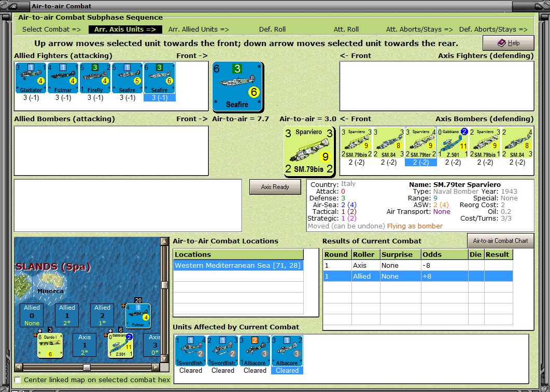Select first SM.79bis counter in Axis Bombers list
This screenshot has height=392, width=550.
pyautogui.click(x=356, y=142)
